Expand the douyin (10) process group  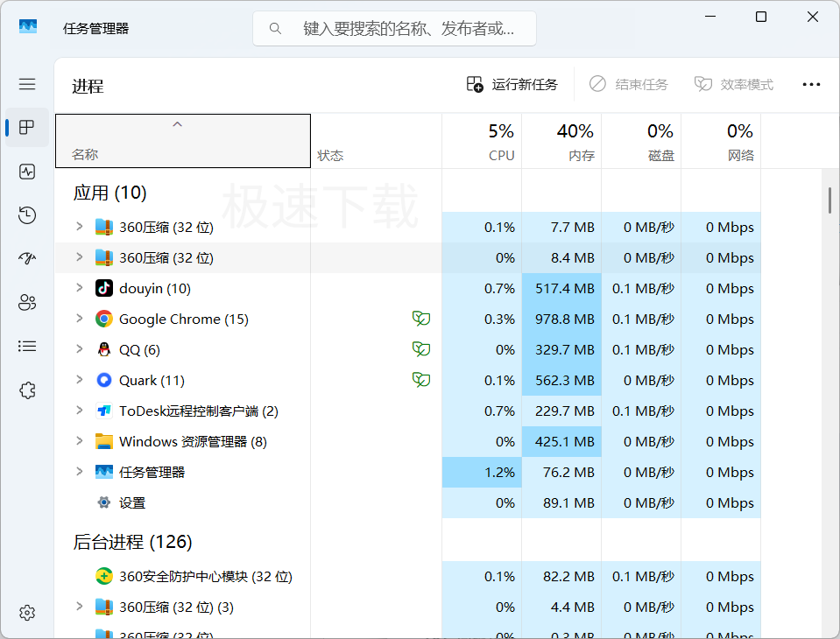[x=80, y=288]
